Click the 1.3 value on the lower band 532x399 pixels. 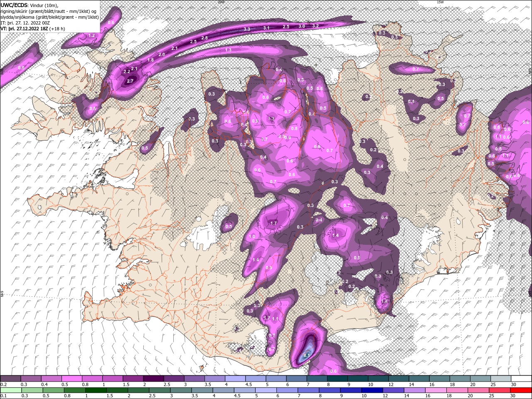click(x=228, y=50)
